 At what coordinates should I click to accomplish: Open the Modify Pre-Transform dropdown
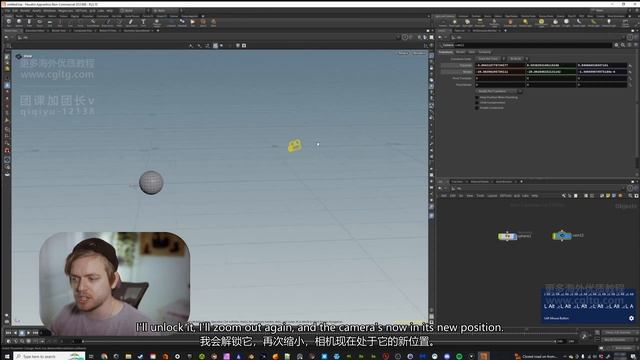[x=498, y=91]
